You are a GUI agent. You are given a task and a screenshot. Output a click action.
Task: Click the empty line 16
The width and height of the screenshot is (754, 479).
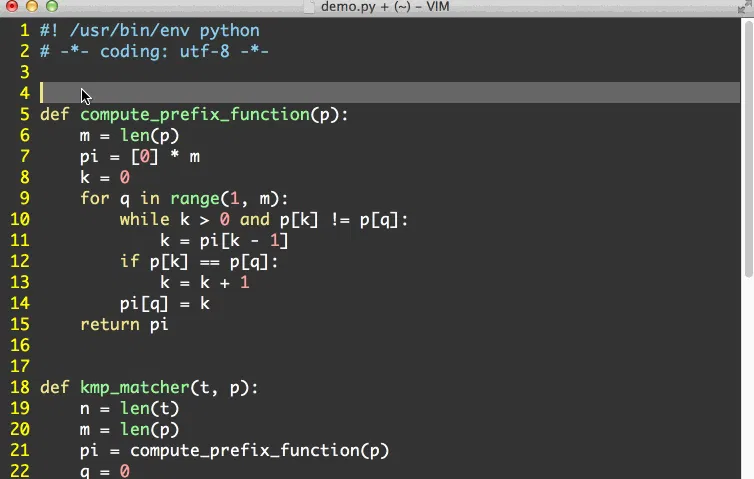pos(200,345)
